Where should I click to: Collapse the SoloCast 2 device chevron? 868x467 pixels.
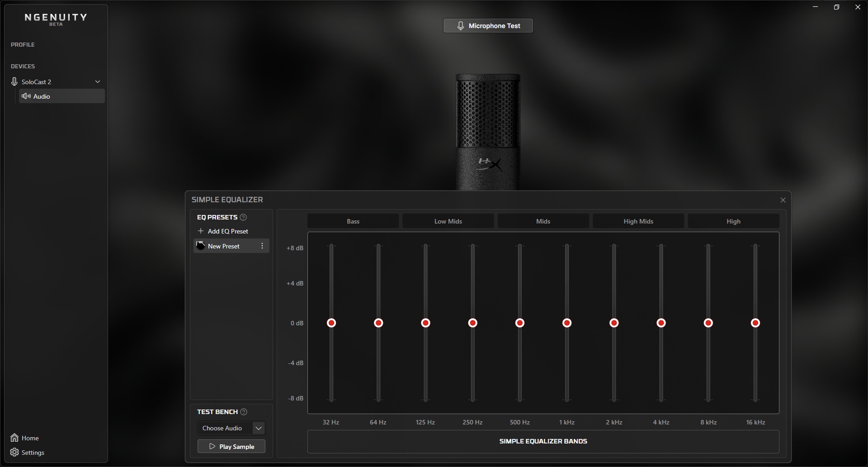click(98, 82)
